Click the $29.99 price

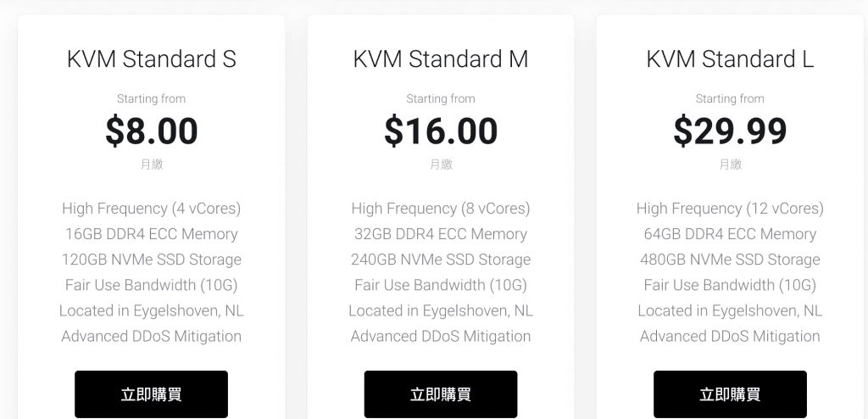coord(730,131)
